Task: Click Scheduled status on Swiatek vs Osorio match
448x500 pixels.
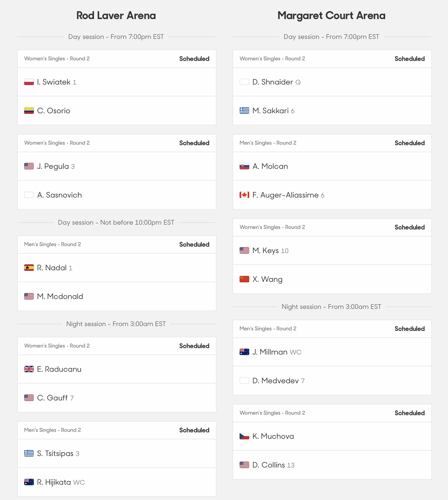Action: point(194,59)
